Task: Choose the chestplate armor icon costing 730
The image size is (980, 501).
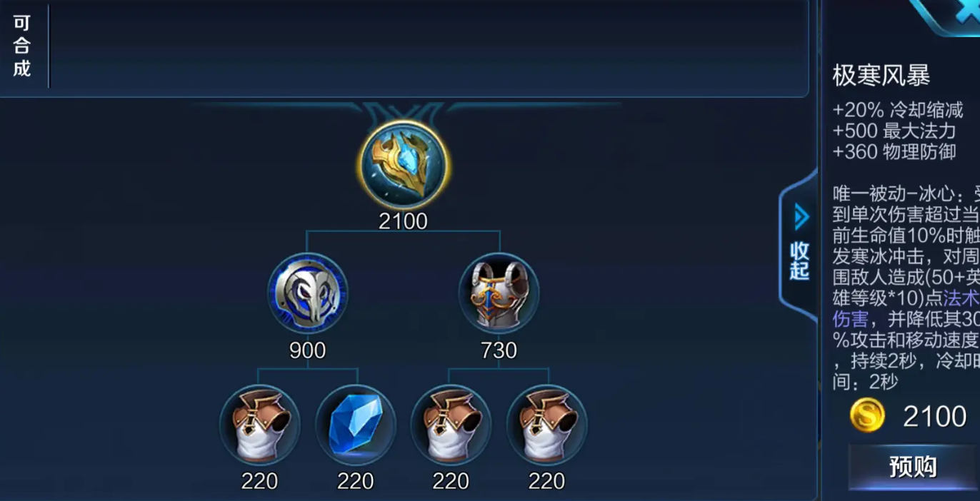Action: pyautogui.click(x=499, y=293)
